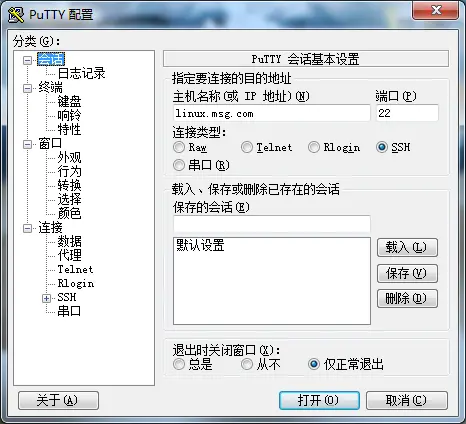
Task: Open the SSH category in the tree
Action: click(x=67, y=297)
